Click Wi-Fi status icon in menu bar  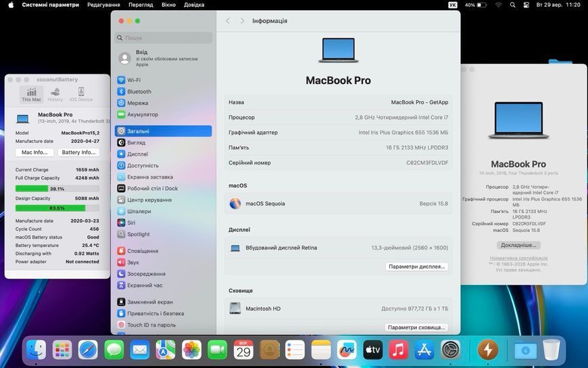(x=498, y=5)
